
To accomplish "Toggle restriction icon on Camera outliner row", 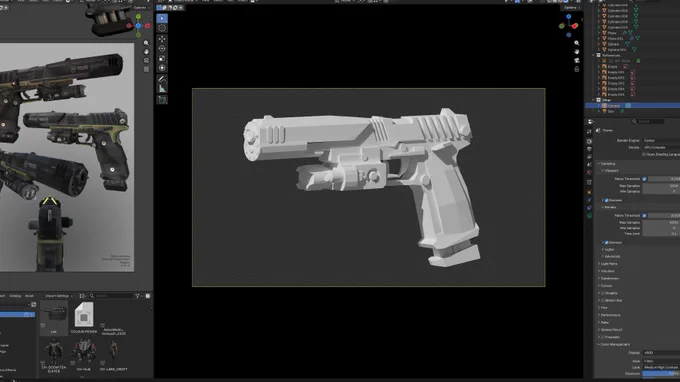I will 628,105.
